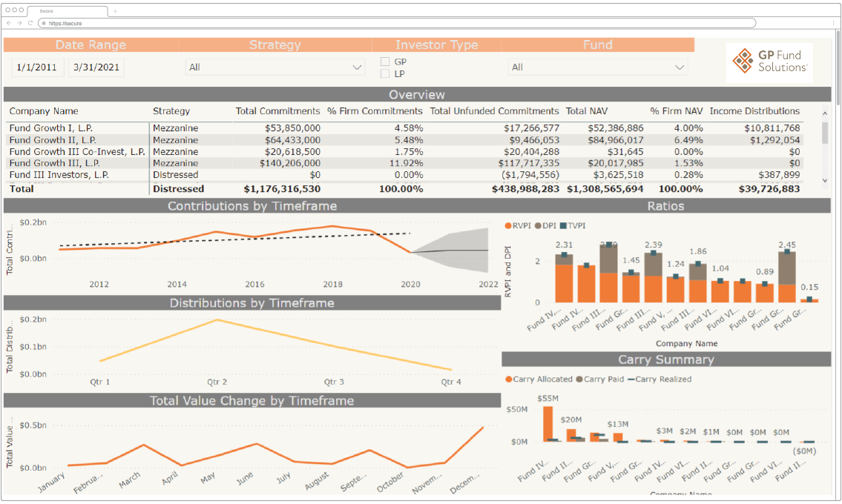Open the Fund dropdown set to All

pyautogui.click(x=598, y=67)
